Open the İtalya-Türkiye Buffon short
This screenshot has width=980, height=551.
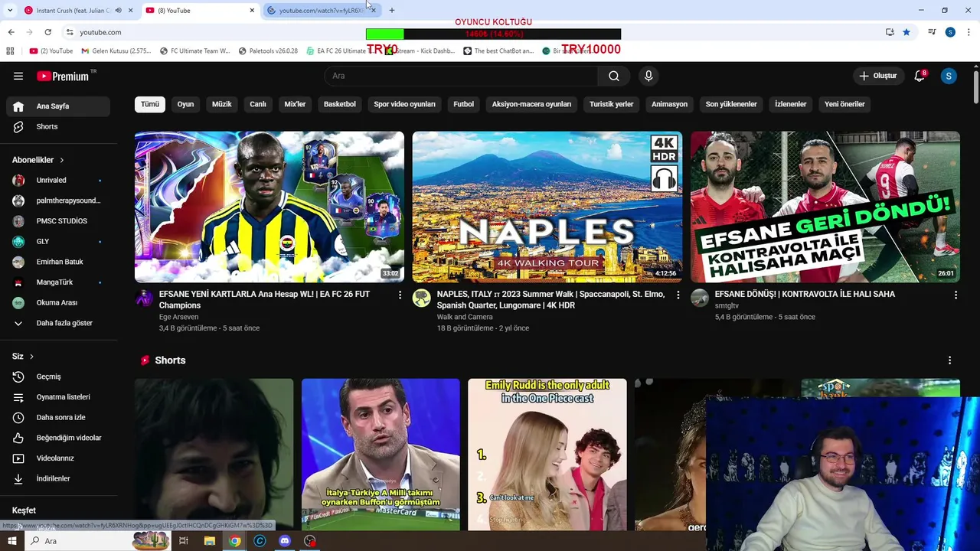tap(381, 455)
